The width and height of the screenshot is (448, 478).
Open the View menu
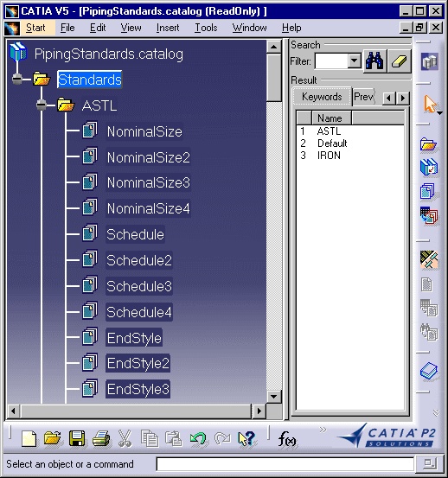[131, 28]
